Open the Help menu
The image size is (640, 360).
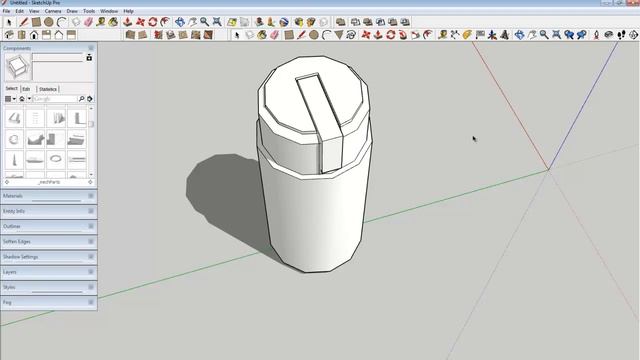pyautogui.click(x=128, y=11)
